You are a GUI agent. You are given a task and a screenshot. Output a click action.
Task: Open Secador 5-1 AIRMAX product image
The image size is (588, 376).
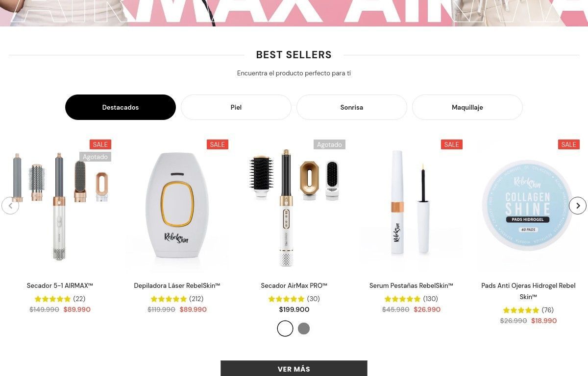click(x=60, y=206)
